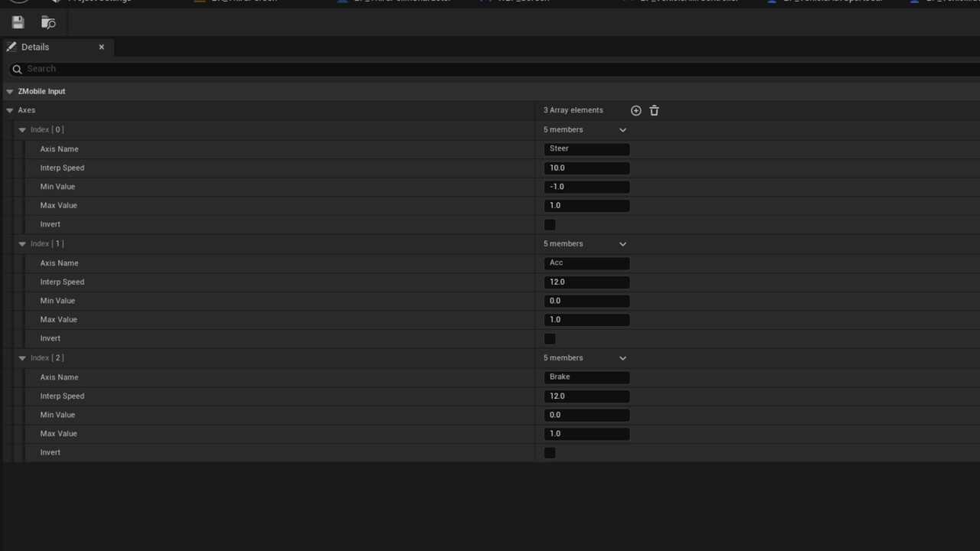
Task: Click Interp Speed 10.0 for Index 0
Action: click(587, 168)
